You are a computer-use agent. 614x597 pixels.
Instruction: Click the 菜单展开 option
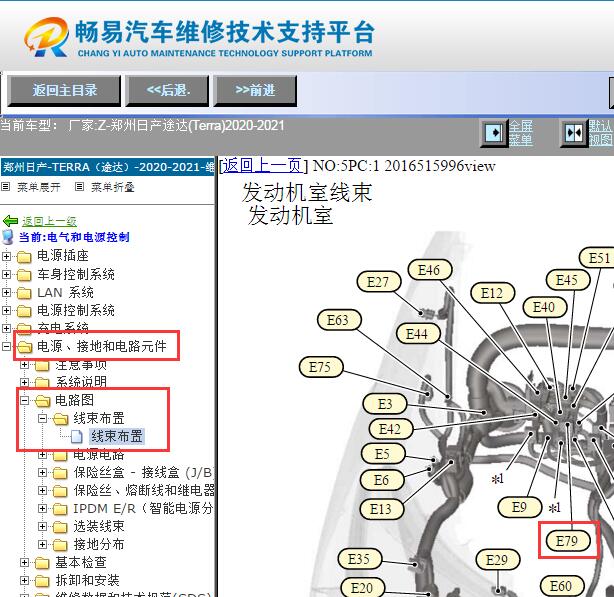[38, 187]
